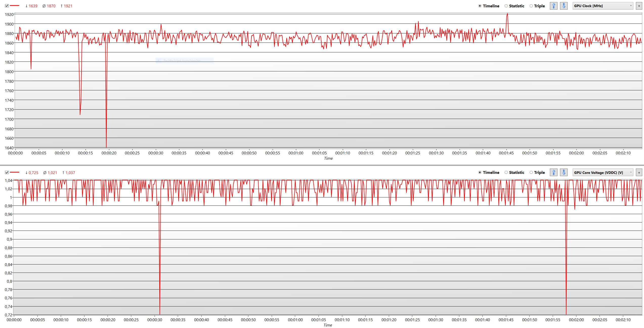Click the gray splitter bar between the two charts
The image size is (644, 328).
click(322, 165)
